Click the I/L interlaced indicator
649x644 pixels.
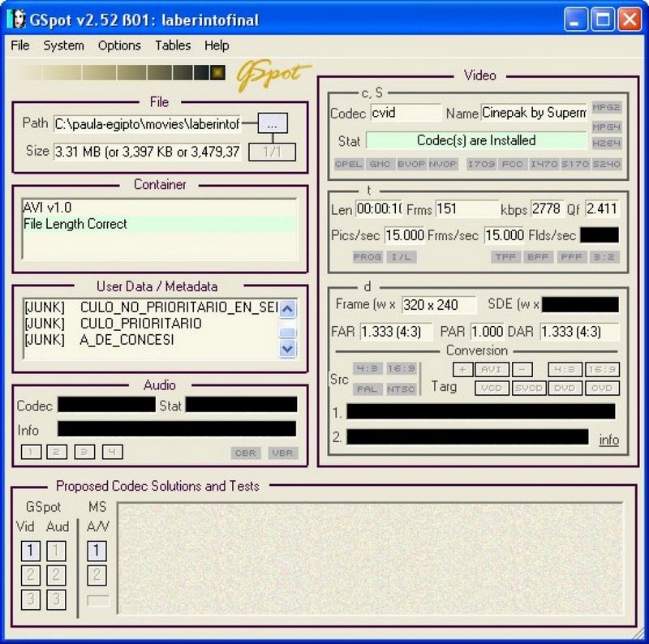(401, 257)
